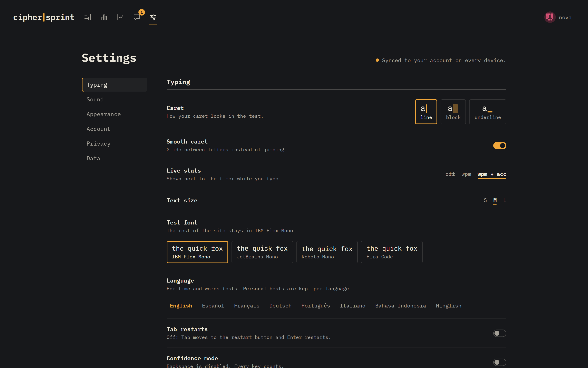Image resolution: width=588 pixels, height=368 pixels.
Task: Choose Italiano language
Action: tap(353, 306)
